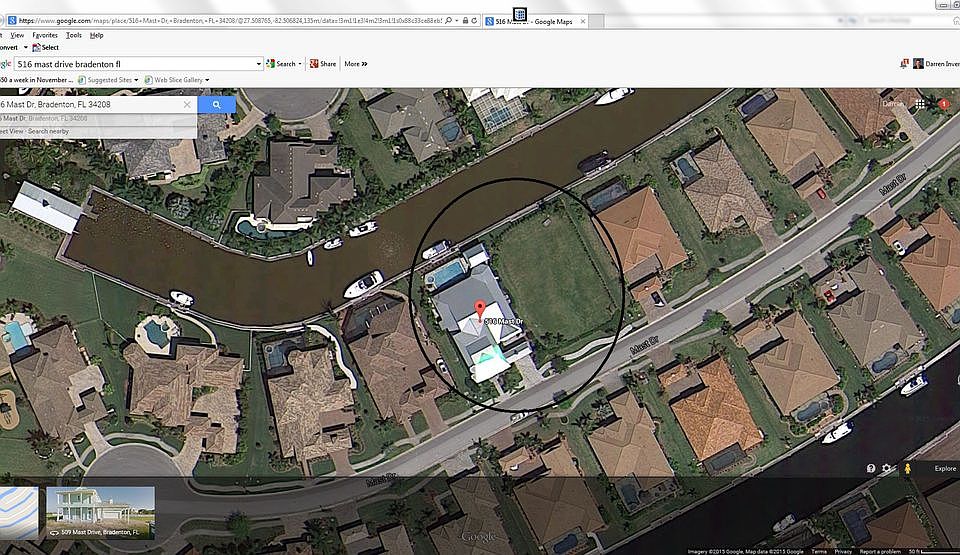Open the Favorites menu
960x555 pixels.
click(x=45, y=36)
